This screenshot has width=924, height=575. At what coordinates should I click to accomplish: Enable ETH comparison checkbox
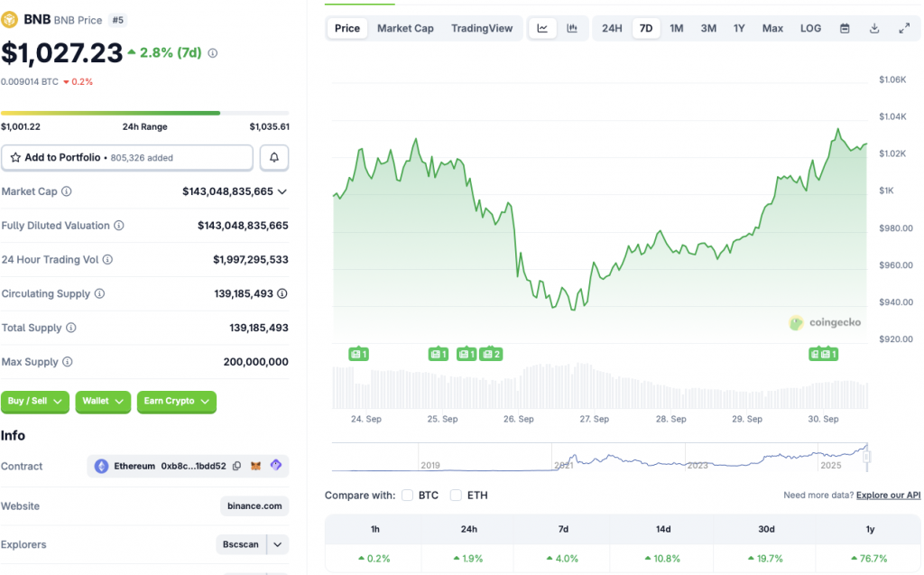(456, 496)
